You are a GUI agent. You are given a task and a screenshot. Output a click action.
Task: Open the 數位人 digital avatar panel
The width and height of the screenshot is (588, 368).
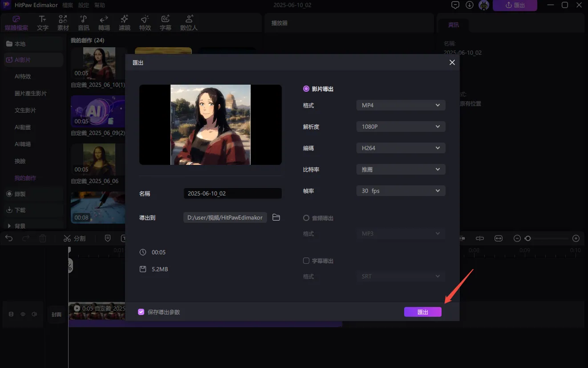coord(189,23)
